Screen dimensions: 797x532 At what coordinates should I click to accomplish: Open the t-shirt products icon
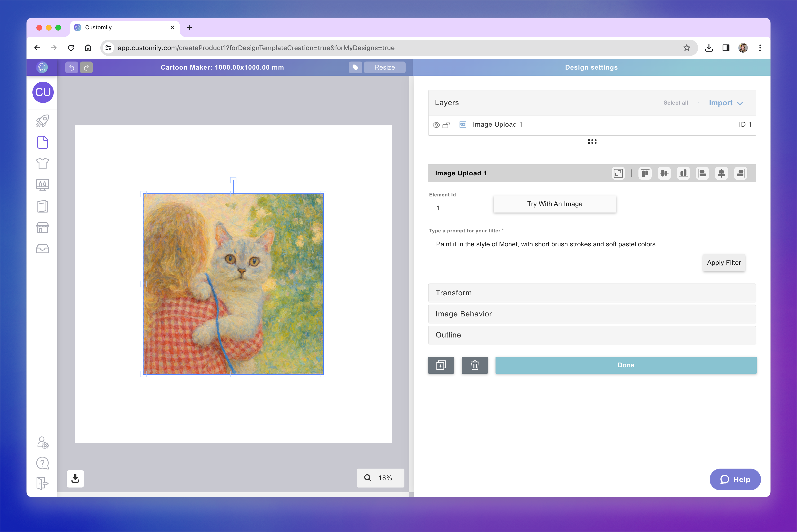42,164
